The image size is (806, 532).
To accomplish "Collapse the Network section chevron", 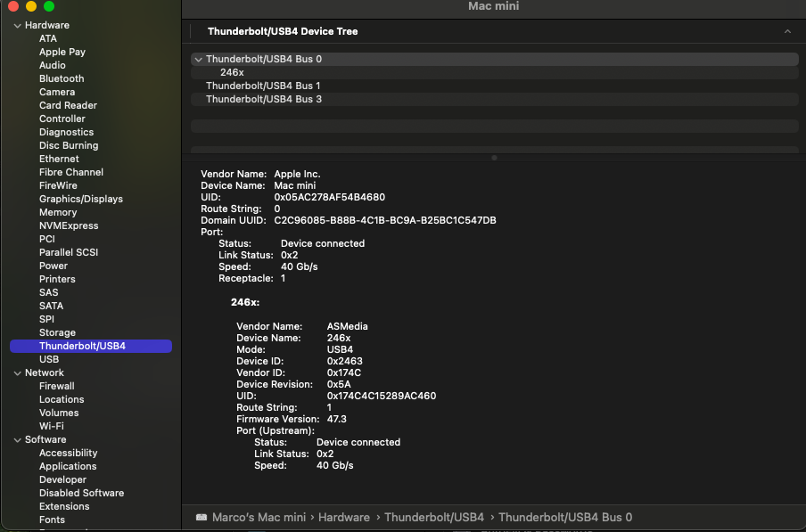I will [18, 372].
